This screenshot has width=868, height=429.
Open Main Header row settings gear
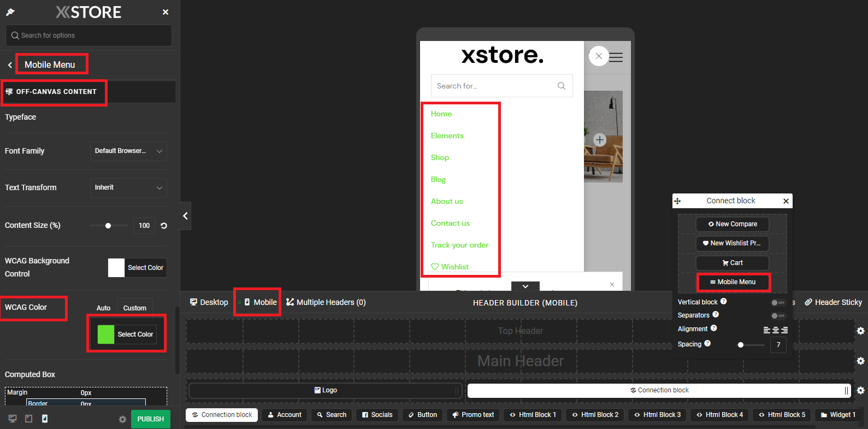[x=860, y=361]
